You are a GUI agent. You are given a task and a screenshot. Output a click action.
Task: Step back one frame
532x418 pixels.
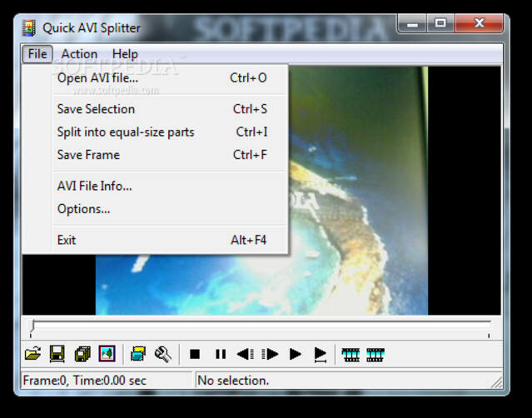pos(246,354)
